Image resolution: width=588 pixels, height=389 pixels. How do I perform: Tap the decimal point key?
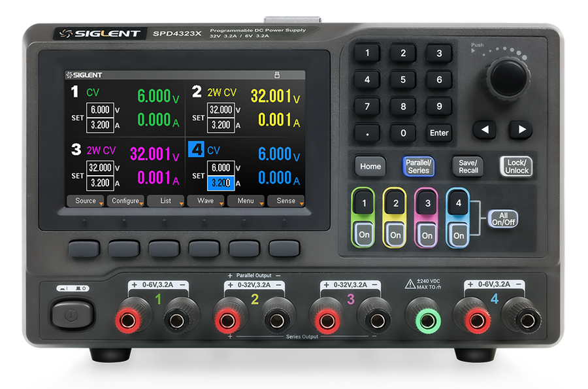coord(367,133)
